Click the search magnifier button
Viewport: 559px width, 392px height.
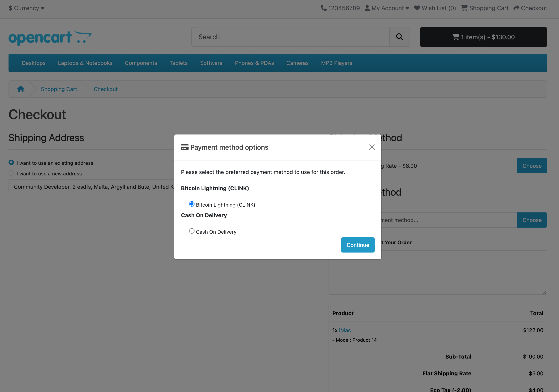point(399,37)
